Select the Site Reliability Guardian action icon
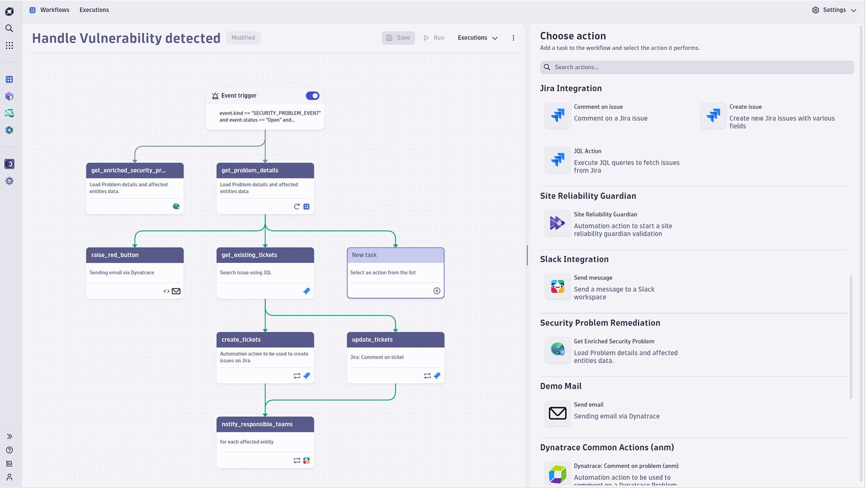The width and height of the screenshot is (868, 488). click(558, 223)
